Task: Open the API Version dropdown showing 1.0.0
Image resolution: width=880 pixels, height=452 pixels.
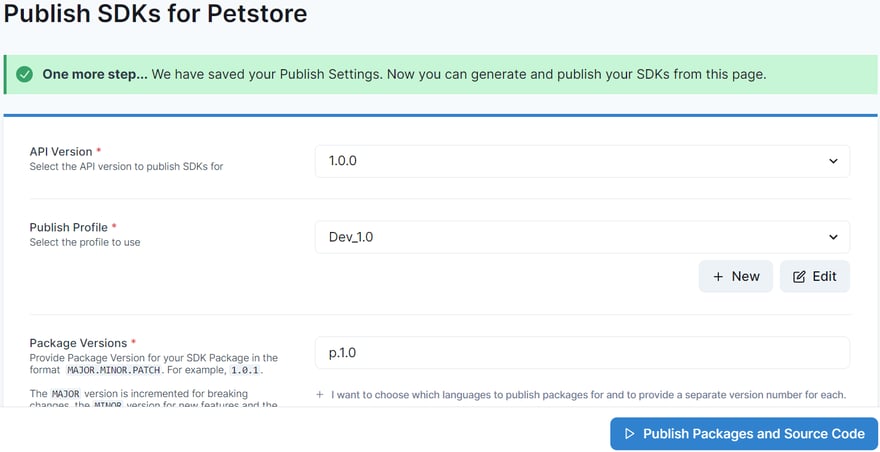Action: tap(582, 161)
